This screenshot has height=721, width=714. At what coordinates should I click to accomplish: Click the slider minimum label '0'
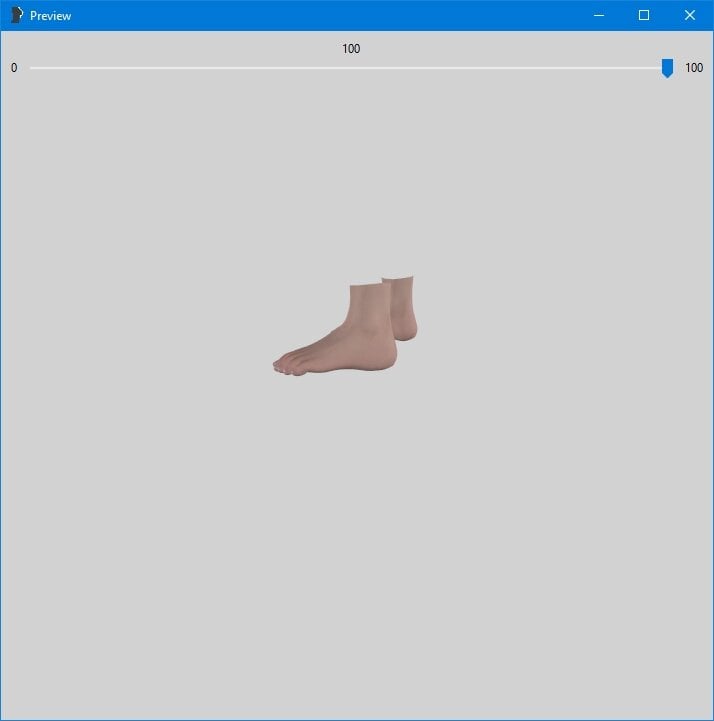(x=14, y=68)
